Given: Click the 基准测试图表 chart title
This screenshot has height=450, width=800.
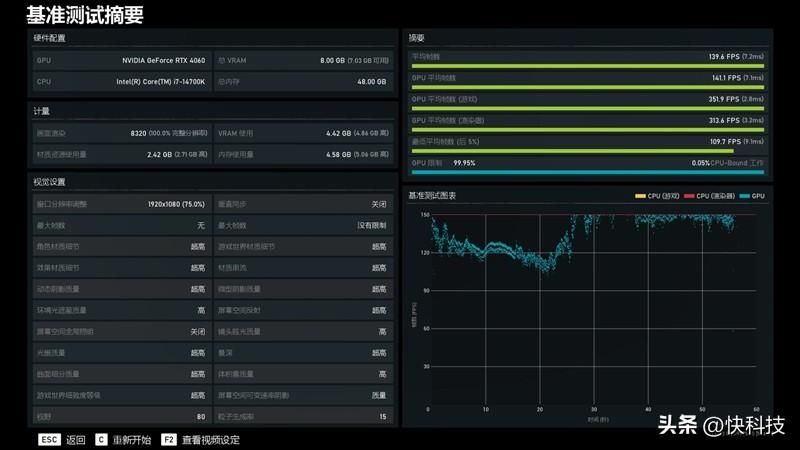Looking at the screenshot, I should (432, 195).
